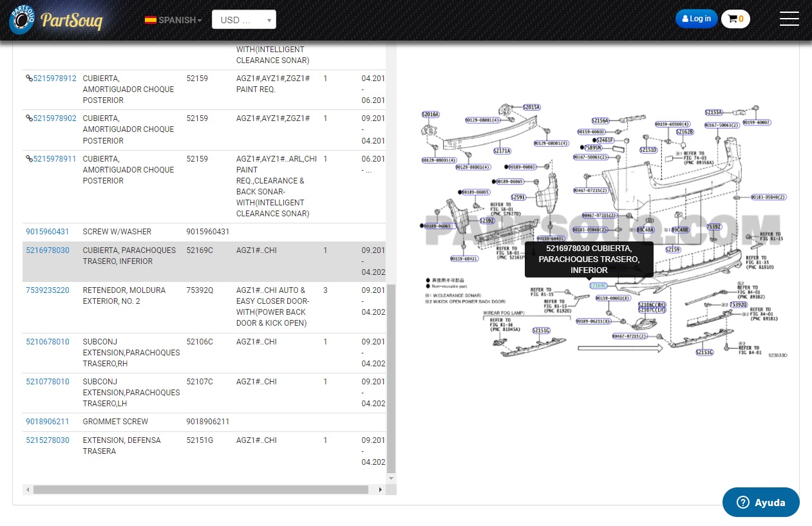Viewport: 812px width, 526px height.
Task: Click the Spanish flag icon
Action: point(151,20)
